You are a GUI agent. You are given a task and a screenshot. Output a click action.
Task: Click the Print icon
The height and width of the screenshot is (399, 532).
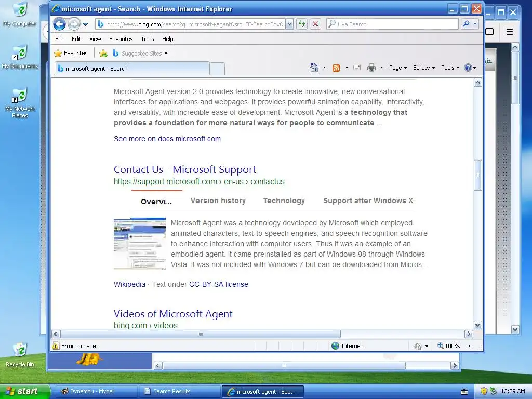tap(371, 68)
